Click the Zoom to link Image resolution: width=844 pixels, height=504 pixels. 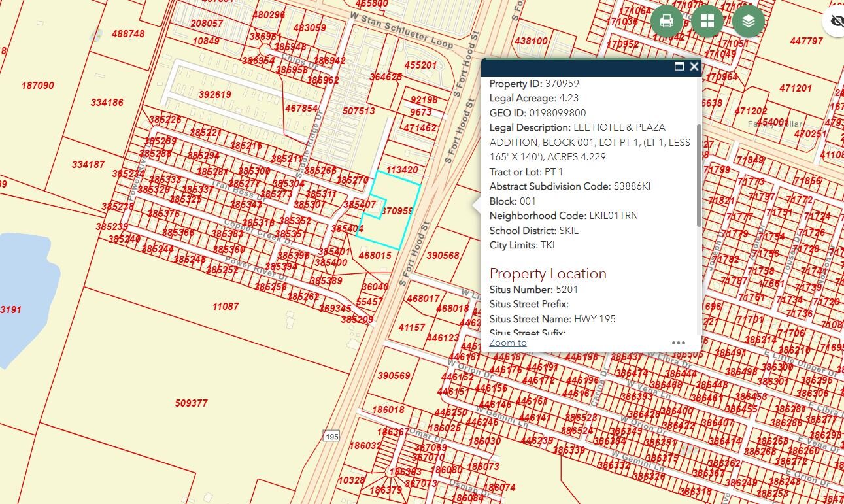(x=508, y=342)
